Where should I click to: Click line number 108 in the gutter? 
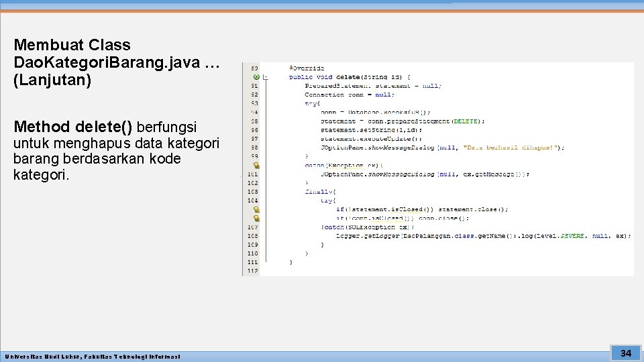tap(253, 236)
